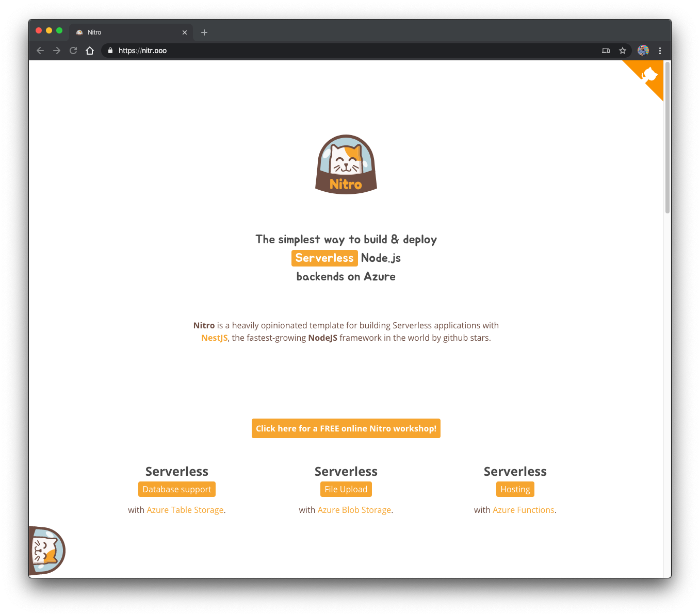700x616 pixels.
Task: Close the Nitro tab
Action: [185, 32]
